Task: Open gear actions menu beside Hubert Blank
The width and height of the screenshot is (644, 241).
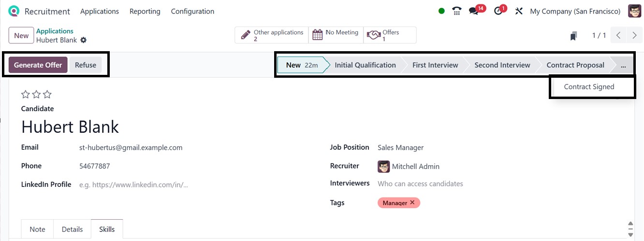Action: pos(83,40)
